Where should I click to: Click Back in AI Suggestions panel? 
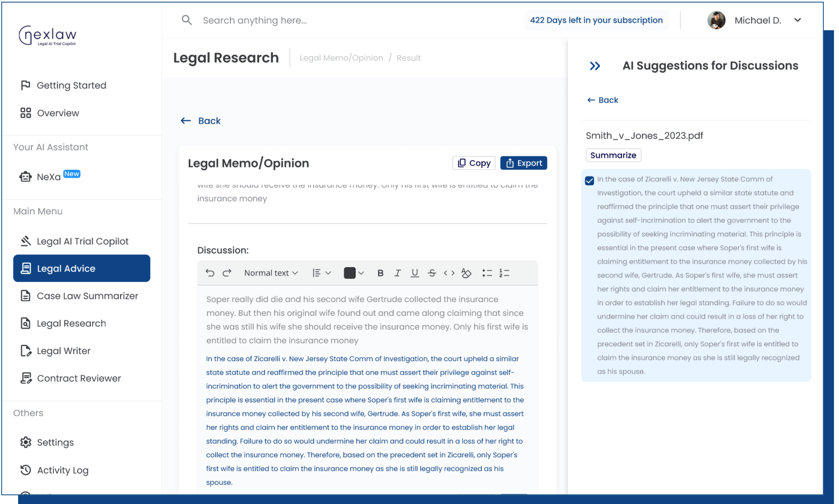603,100
